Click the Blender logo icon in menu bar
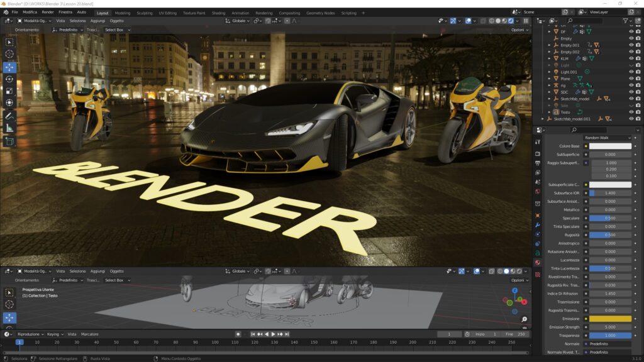This screenshot has height=362, width=644. click(6, 13)
